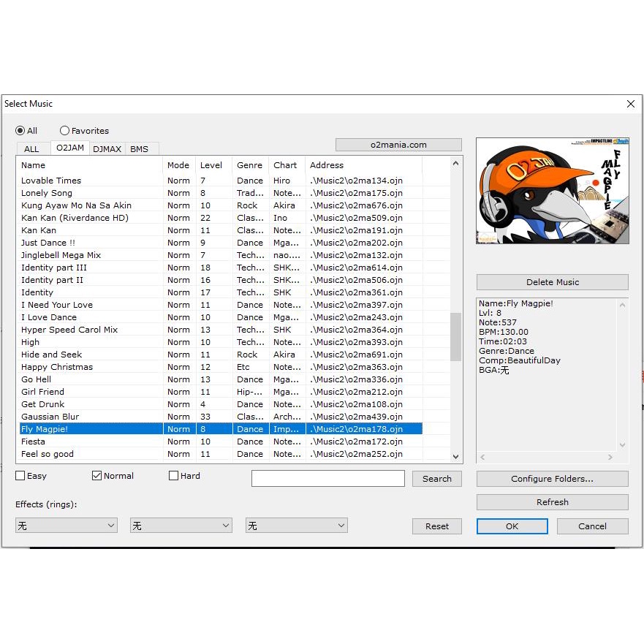Viewport: 644px width, 644px height.
Task: Switch to the BMS tab
Action: [x=139, y=149]
